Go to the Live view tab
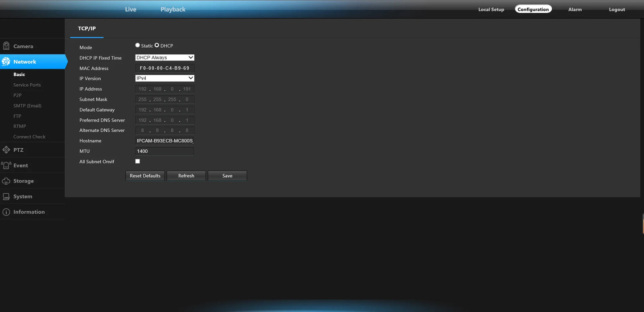 [x=131, y=9]
